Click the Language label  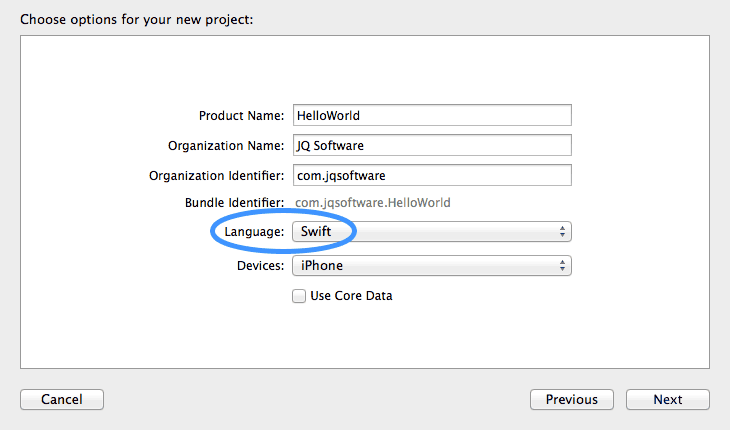point(254,232)
